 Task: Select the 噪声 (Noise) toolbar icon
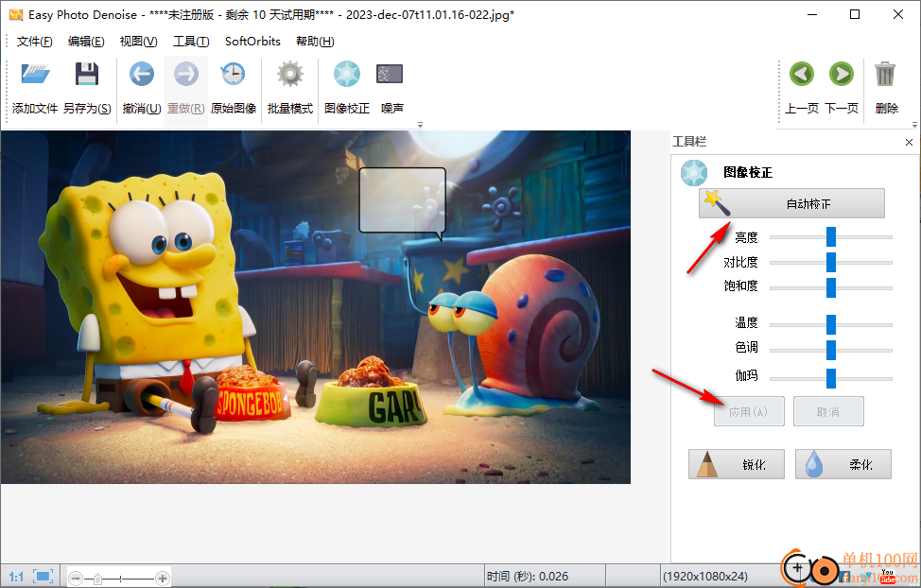pyautogui.click(x=390, y=74)
